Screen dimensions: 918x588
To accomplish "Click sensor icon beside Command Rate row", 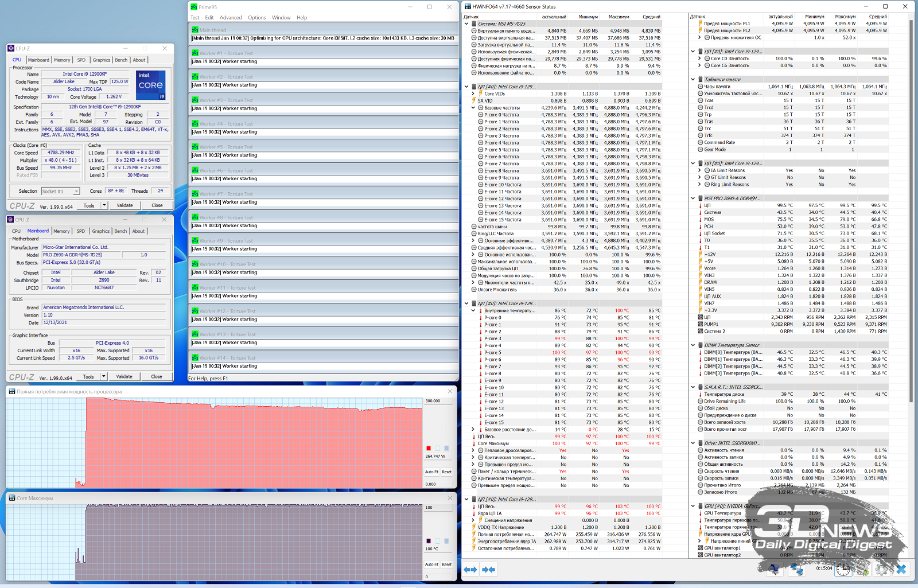I will tap(701, 142).
